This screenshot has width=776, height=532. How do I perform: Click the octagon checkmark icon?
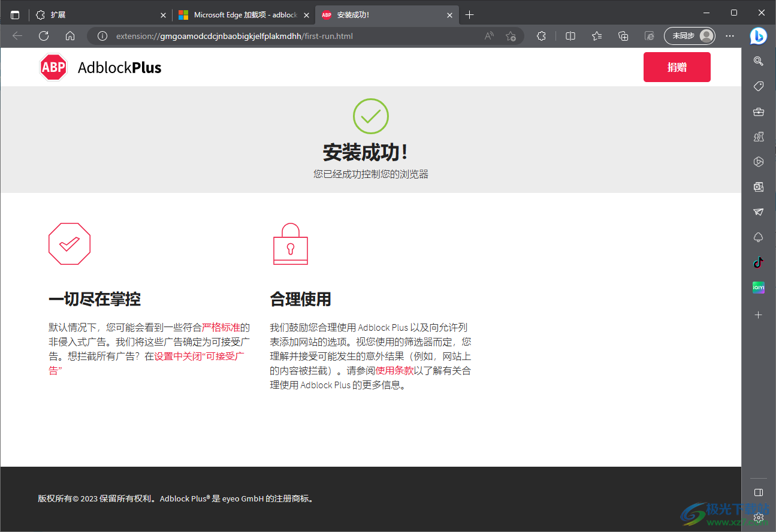70,244
